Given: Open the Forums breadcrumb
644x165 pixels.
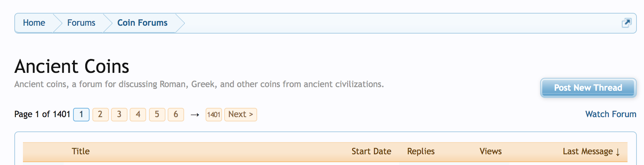Looking at the screenshot, I should (x=81, y=23).
